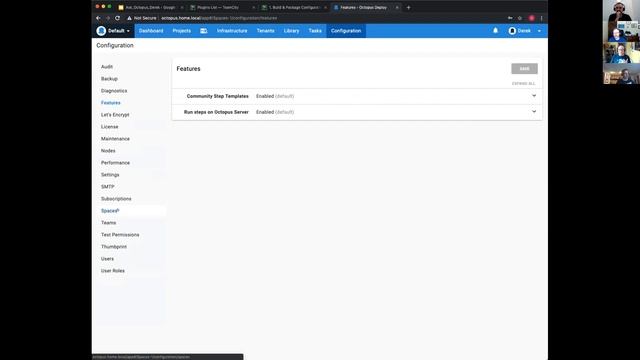Click the red browser profile avatar
Image resolution: width=640 pixels, height=360 pixels.
pyautogui.click(x=531, y=18)
